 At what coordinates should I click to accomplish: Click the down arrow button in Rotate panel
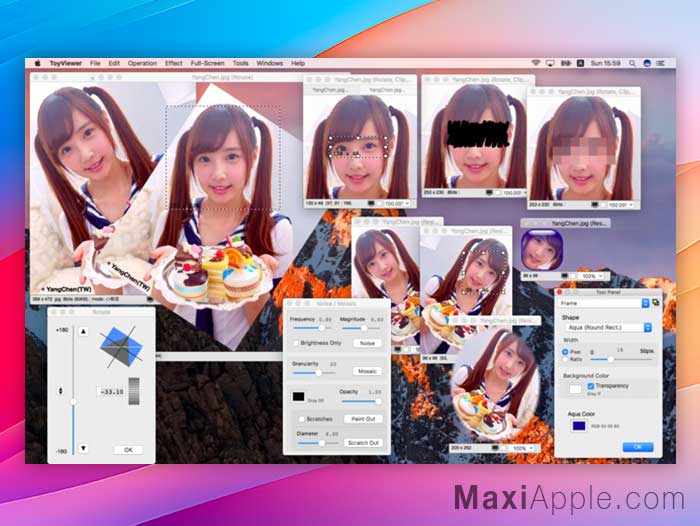tap(83, 448)
